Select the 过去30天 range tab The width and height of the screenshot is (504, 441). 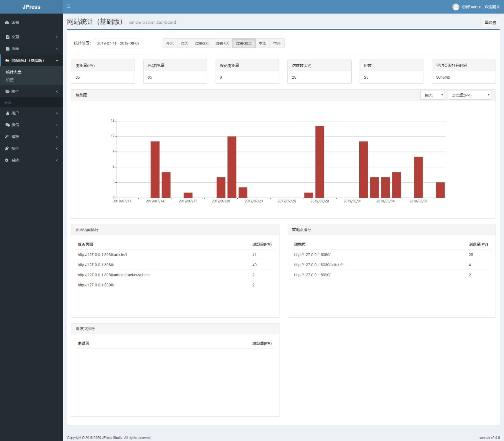coord(244,43)
